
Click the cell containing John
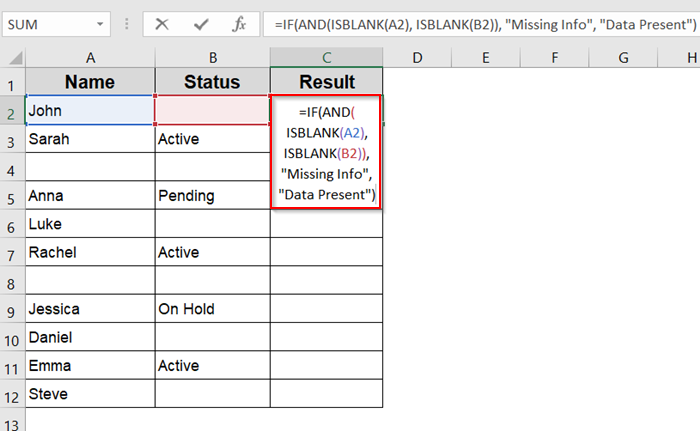point(90,110)
